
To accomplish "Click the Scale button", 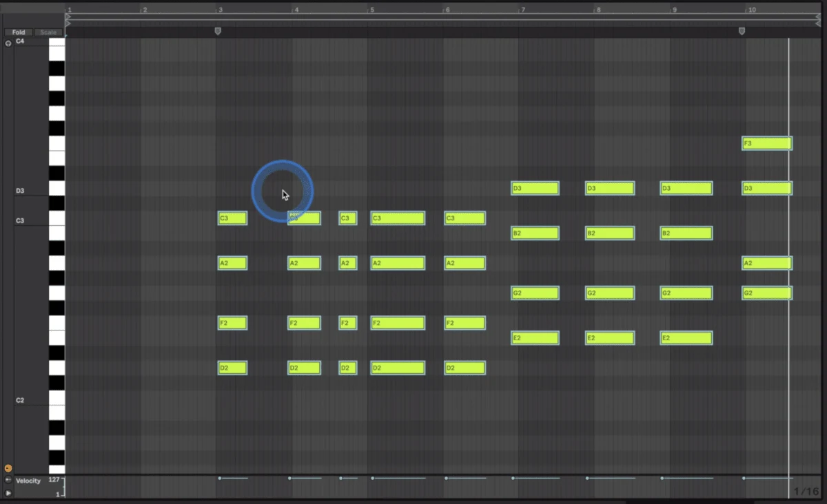I will [x=48, y=32].
